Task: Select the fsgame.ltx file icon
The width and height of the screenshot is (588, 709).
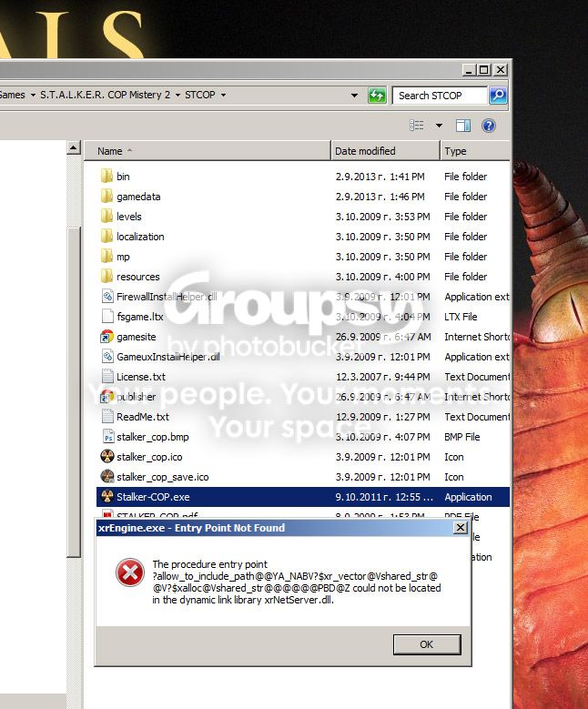Action: click(107, 316)
